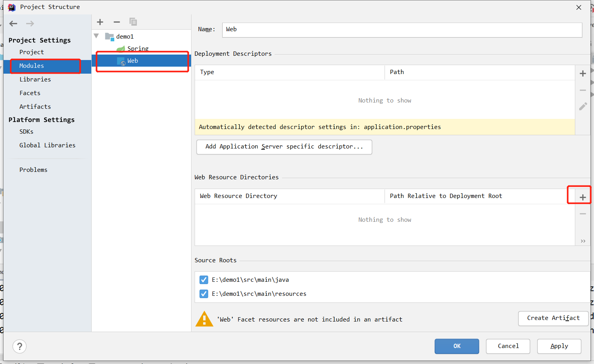Collapse the demo1 module tree node
The width and height of the screenshot is (594, 364).
click(x=96, y=36)
